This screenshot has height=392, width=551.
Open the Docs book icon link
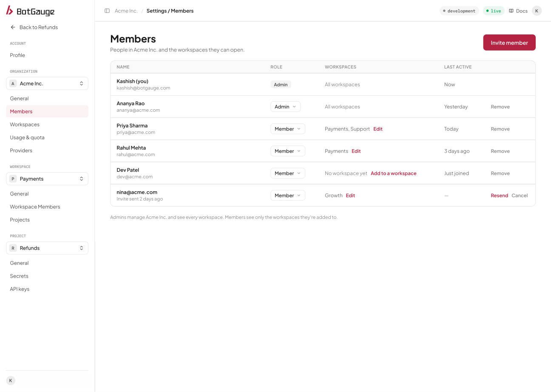coord(518,11)
